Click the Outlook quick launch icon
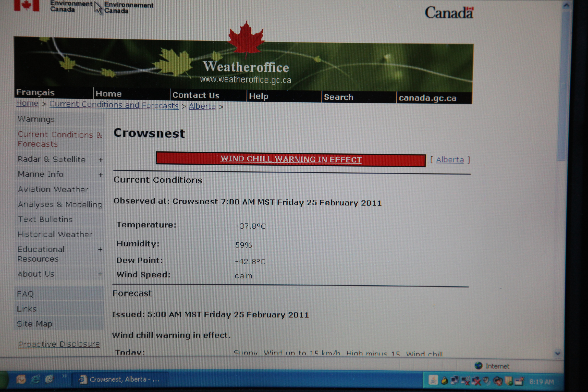 point(21,380)
